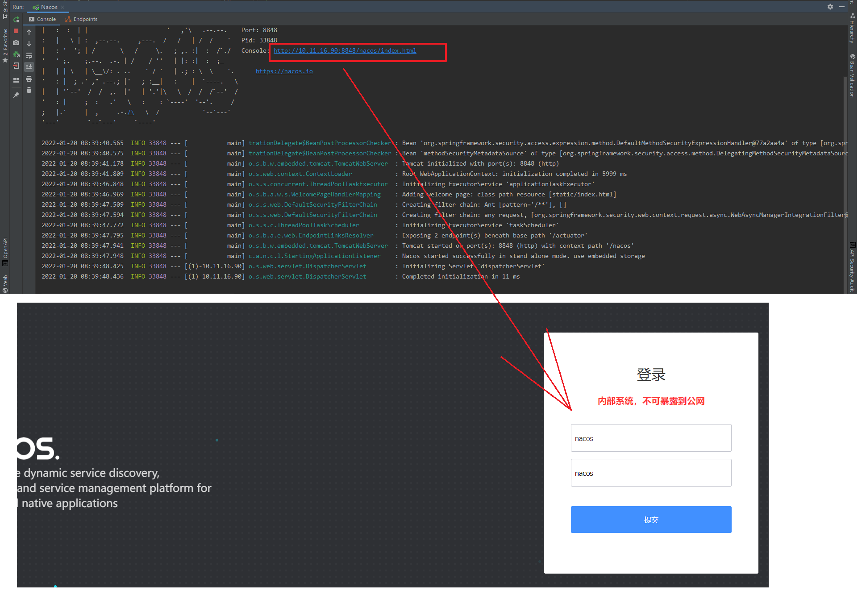Rerun the Nacos application
Image resolution: width=866 pixels, height=616 pixels.
[17, 20]
